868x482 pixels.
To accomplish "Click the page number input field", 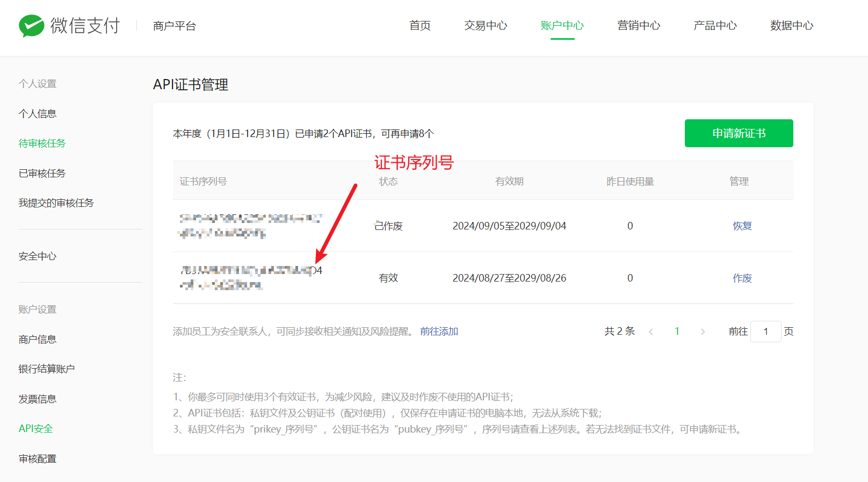I will pyautogui.click(x=765, y=332).
